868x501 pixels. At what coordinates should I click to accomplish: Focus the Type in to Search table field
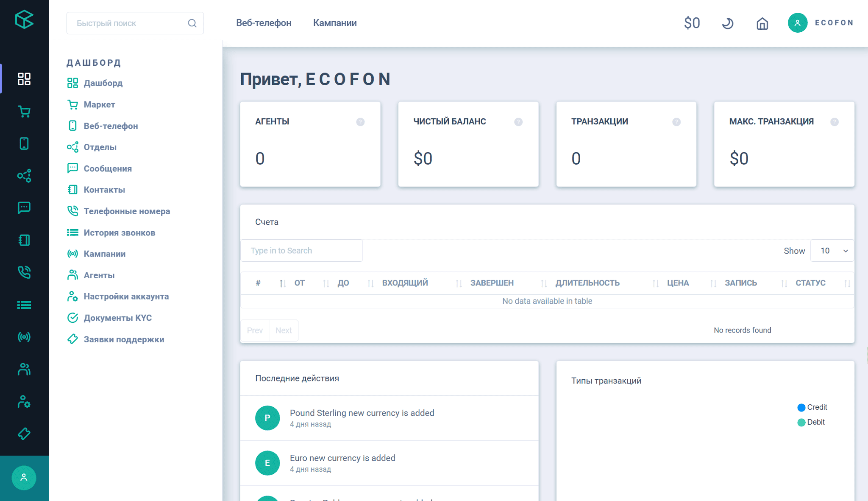click(301, 250)
